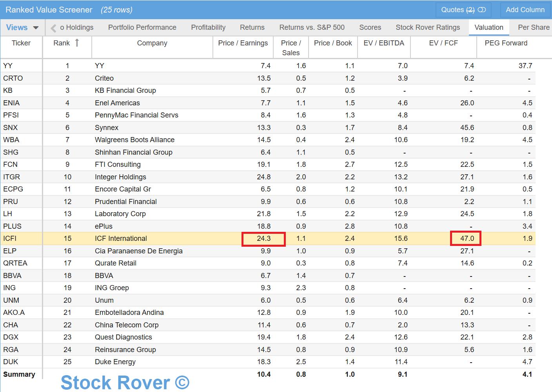552x392 pixels.
Task: Sort by EV / FCF column header
Action: tap(443, 43)
